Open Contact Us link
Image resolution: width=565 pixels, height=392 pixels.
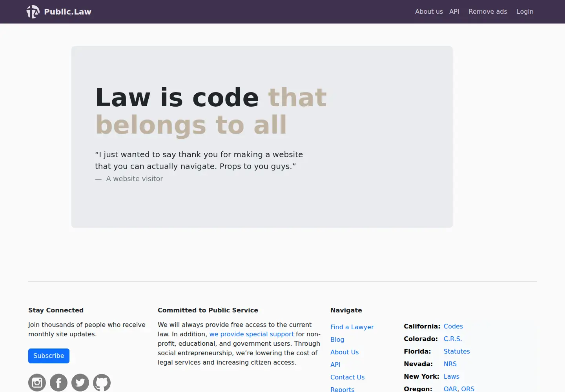347,377
